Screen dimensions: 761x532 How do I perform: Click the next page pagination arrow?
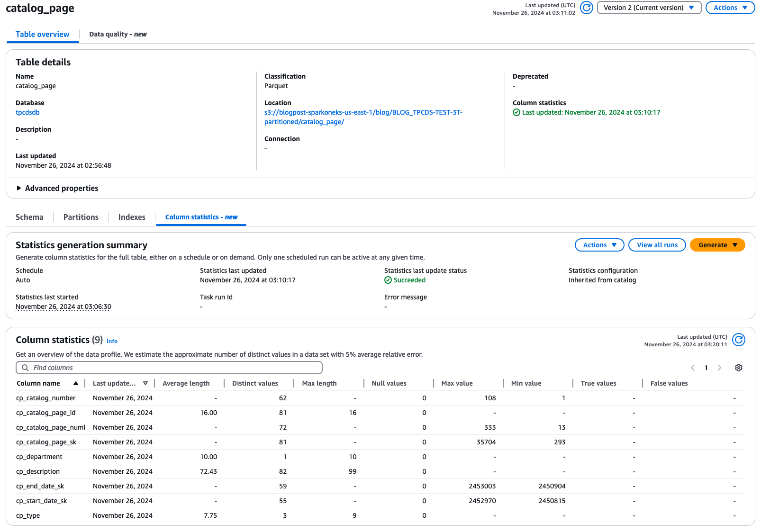point(720,368)
